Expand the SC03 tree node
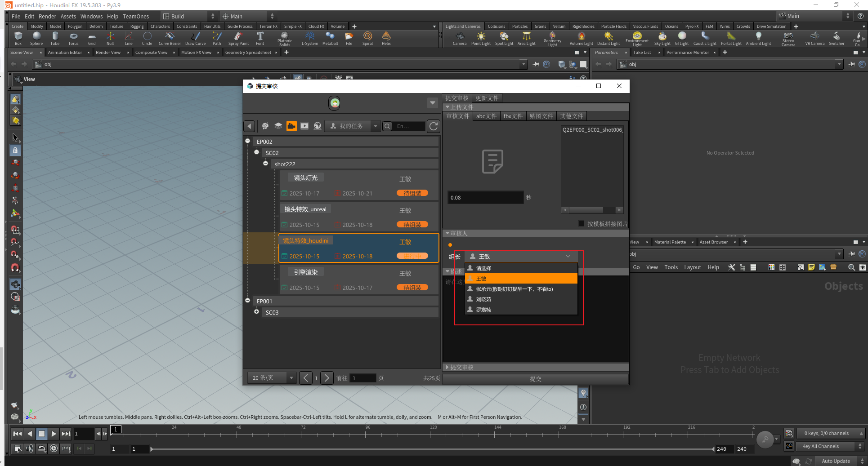Screen dimensions: 868x466 click(x=256, y=312)
